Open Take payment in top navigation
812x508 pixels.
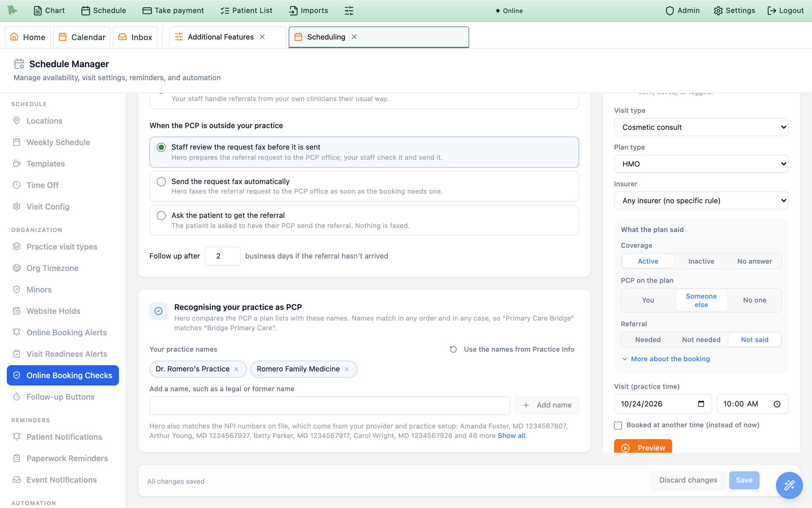click(x=173, y=10)
